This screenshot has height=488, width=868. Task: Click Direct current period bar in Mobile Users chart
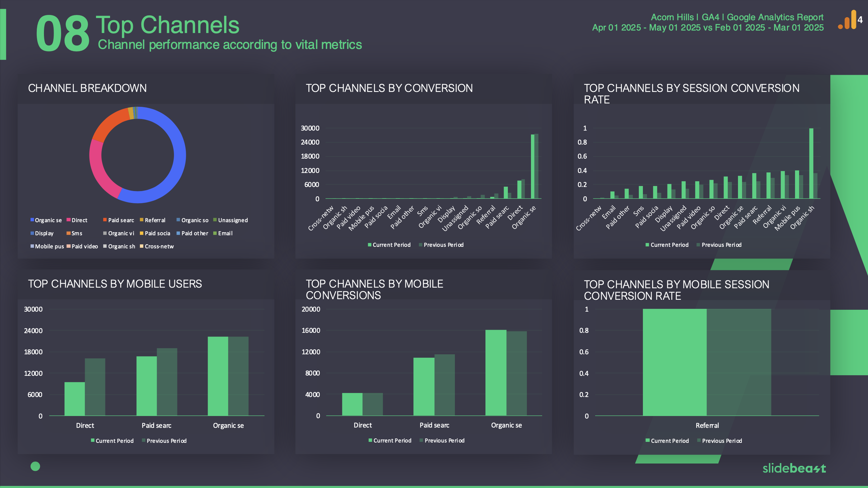tap(75, 399)
